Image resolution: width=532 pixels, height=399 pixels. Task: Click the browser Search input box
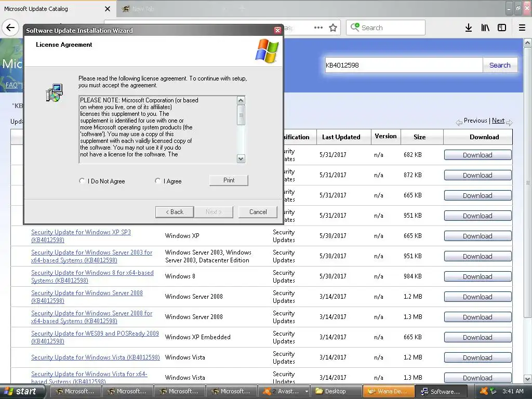[385, 28]
